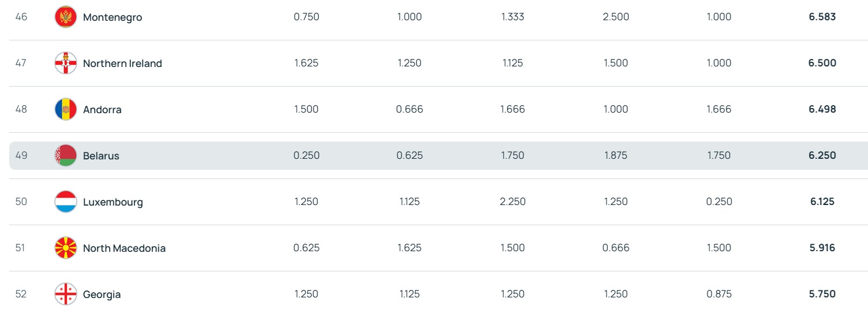Screen dimensions: 868x313
Task: Click the North Macedonia flag icon
Action: pyautogui.click(x=66, y=248)
